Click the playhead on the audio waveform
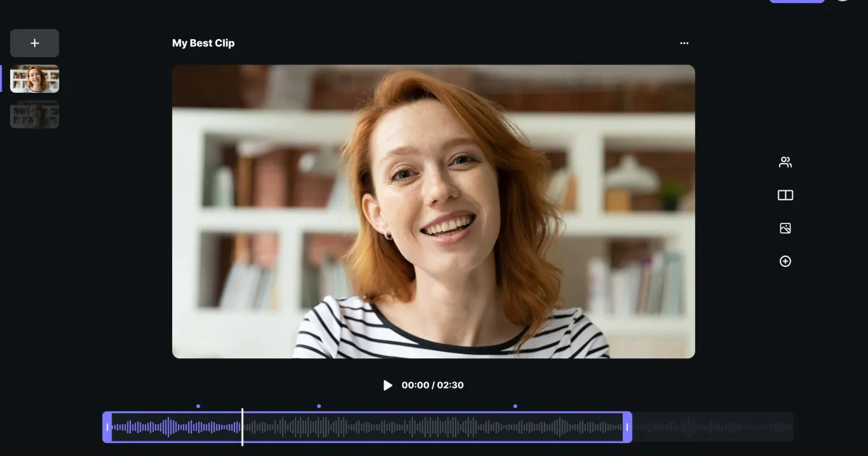Screen dimensions: 868x456 point(242,426)
